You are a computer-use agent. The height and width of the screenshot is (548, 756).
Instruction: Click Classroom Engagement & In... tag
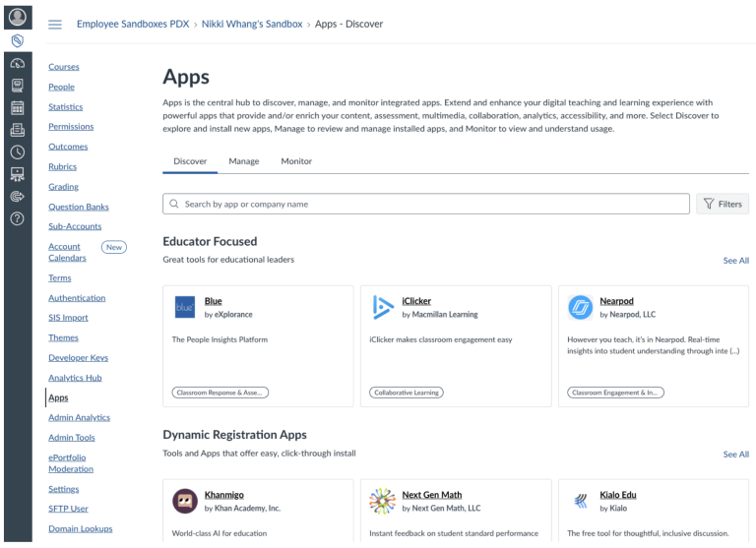[615, 393]
